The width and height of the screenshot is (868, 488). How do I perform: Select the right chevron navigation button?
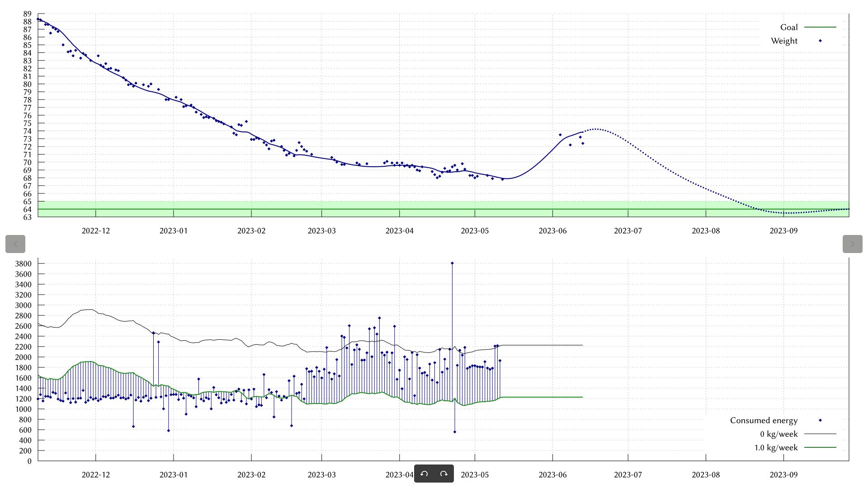[x=852, y=244]
